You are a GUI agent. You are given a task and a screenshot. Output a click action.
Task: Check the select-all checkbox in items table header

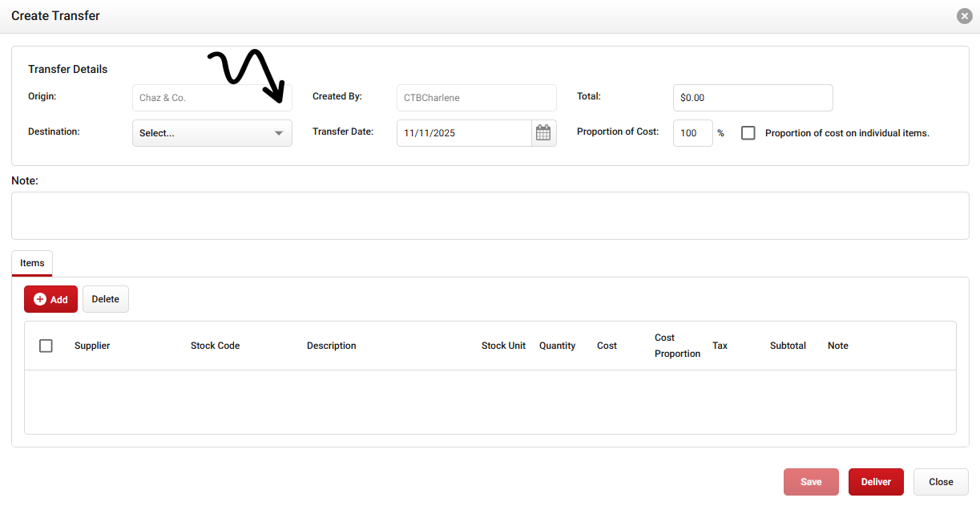coord(46,346)
